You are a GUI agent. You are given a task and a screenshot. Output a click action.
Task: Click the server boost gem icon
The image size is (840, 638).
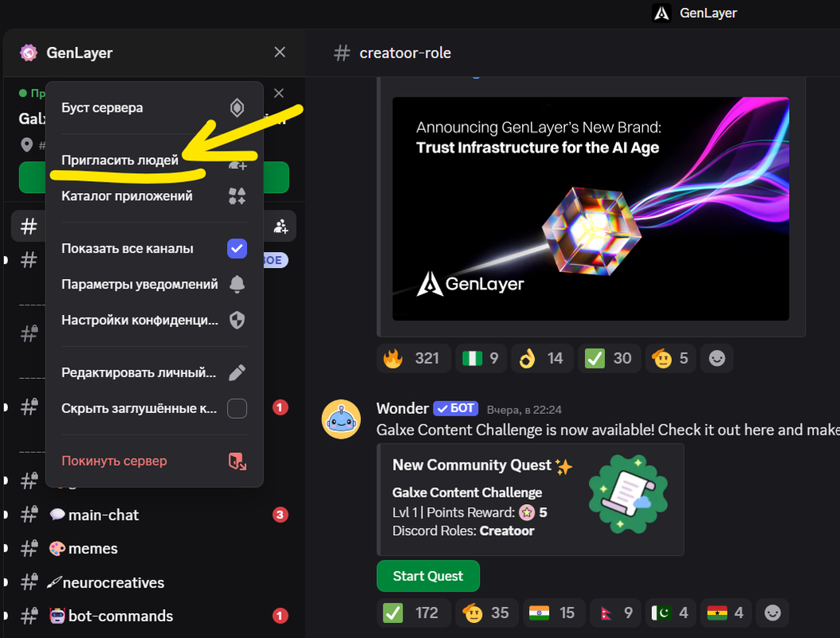pyautogui.click(x=237, y=108)
